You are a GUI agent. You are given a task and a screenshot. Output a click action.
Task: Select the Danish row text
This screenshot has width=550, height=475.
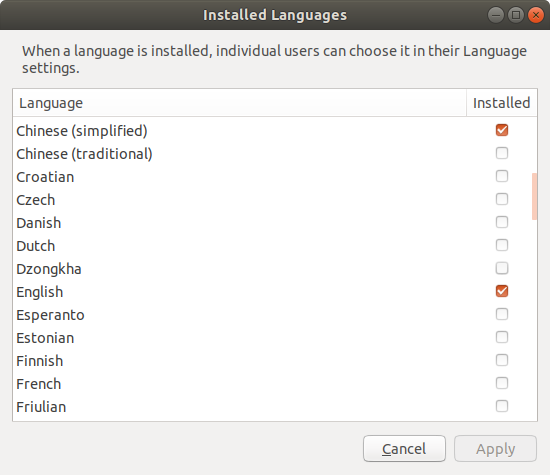(39, 223)
